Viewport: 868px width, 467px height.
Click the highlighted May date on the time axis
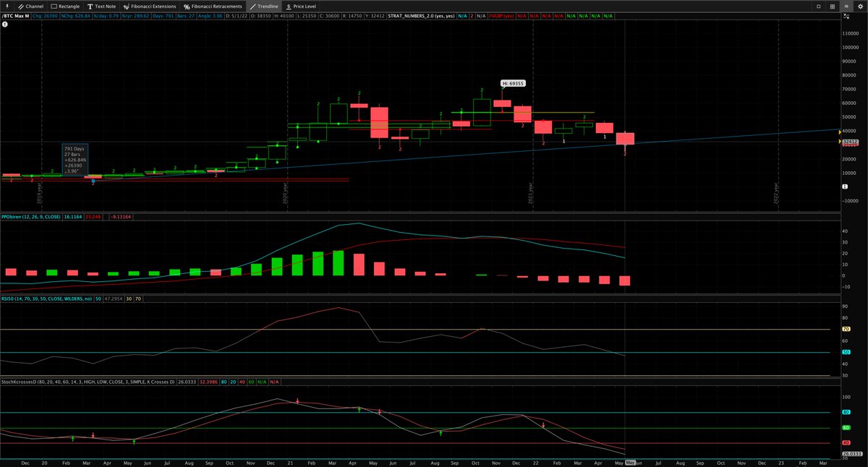(630, 463)
